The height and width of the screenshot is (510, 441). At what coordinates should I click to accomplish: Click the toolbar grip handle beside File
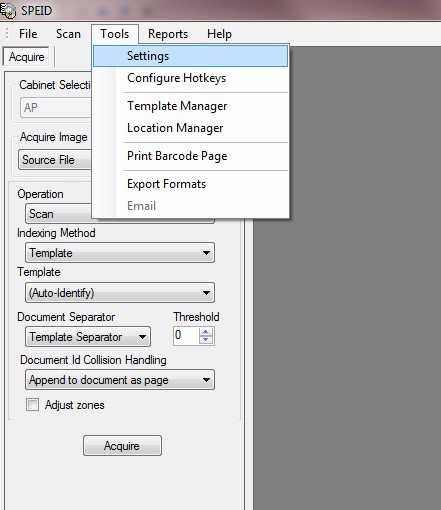point(7,34)
